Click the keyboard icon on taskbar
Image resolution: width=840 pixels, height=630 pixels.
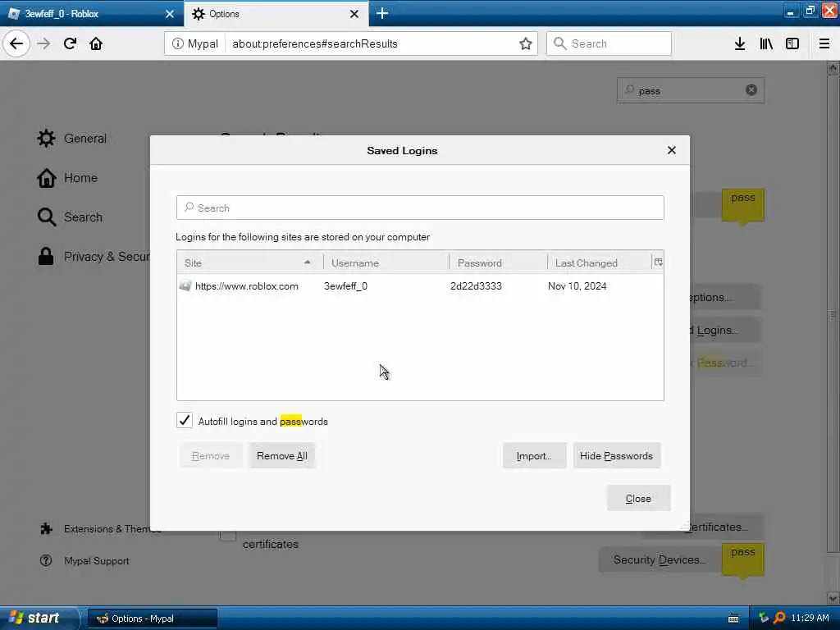pyautogui.click(x=733, y=619)
